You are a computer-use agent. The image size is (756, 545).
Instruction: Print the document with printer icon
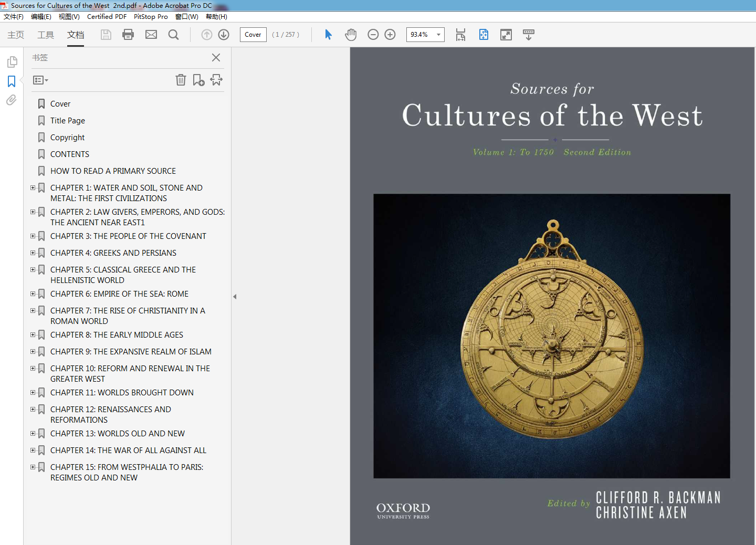click(128, 35)
